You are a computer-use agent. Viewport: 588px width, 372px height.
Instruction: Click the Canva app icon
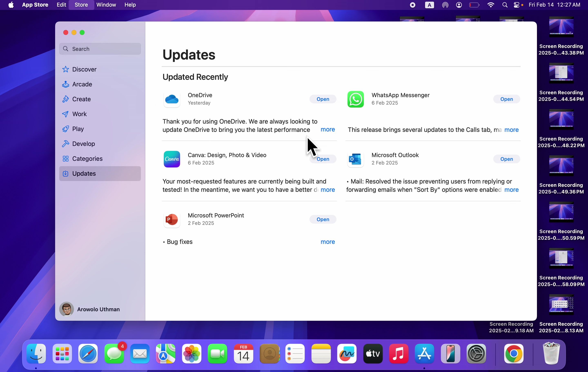click(x=172, y=159)
